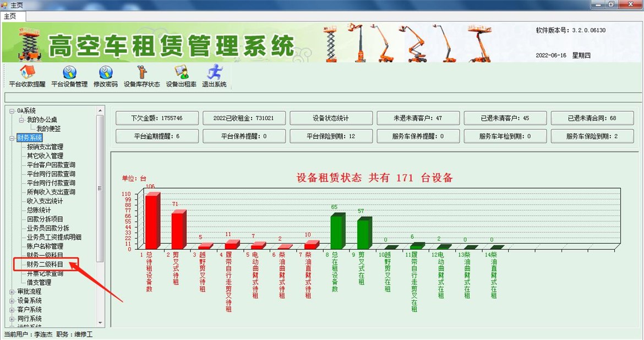
Task: Click the 服务车保险到期: 2 button
Action: tap(592, 136)
